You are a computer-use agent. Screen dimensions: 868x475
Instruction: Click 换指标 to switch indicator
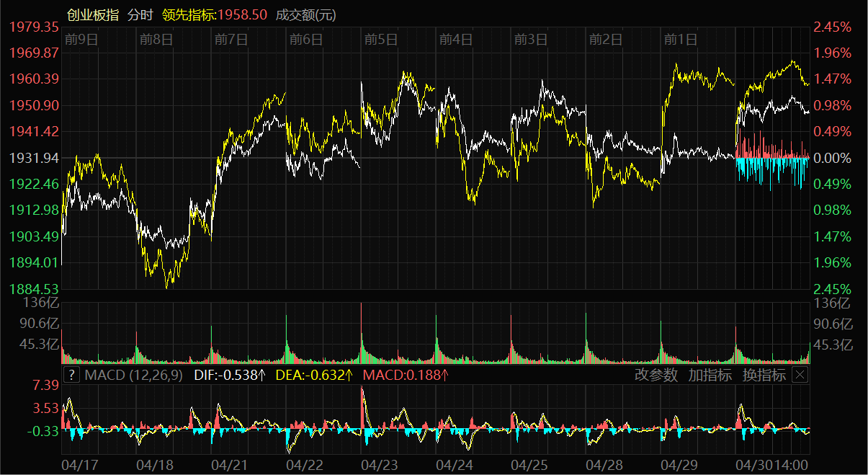pos(764,375)
